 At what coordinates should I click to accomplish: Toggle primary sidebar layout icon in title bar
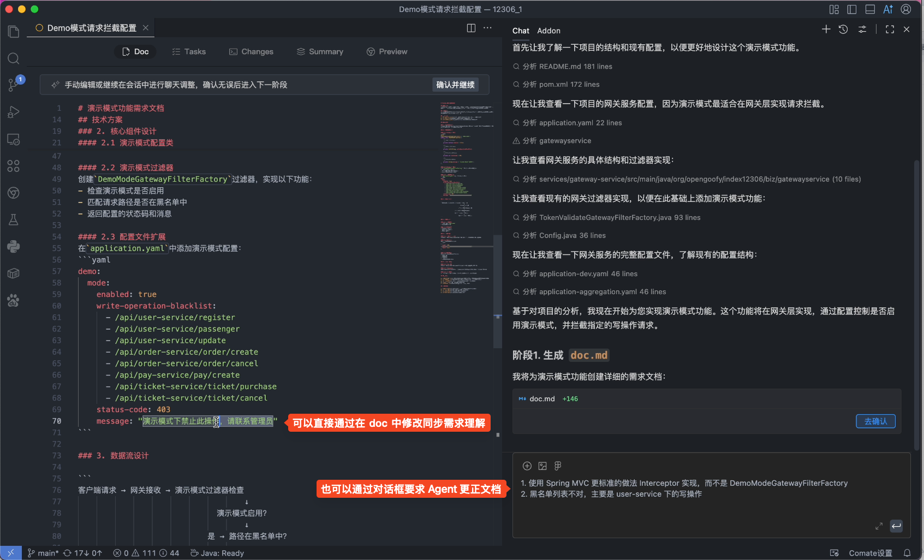[x=852, y=9]
